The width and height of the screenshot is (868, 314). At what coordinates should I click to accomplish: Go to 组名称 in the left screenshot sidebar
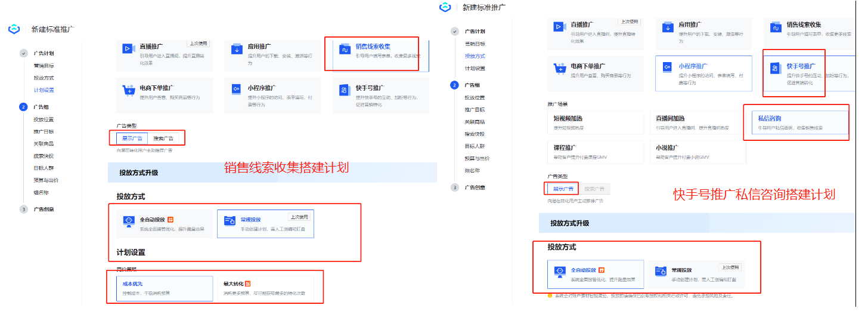pyautogui.click(x=41, y=192)
